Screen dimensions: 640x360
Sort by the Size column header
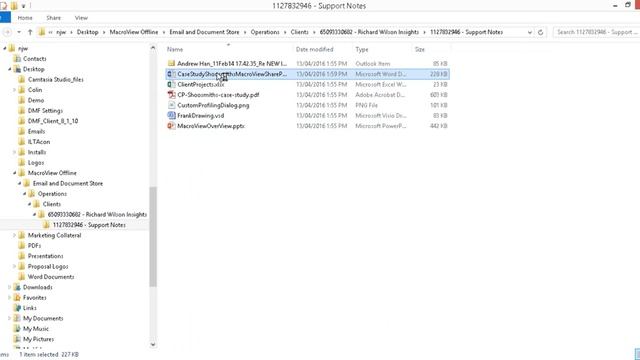(420, 49)
